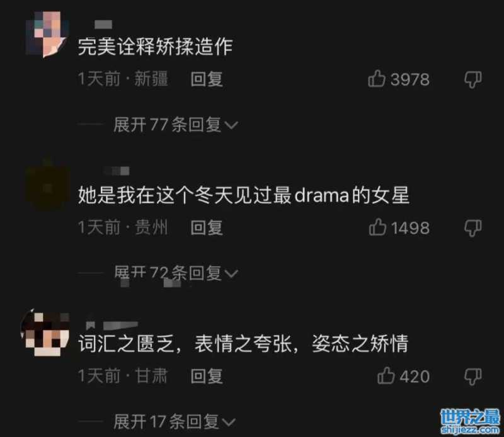The height and width of the screenshot is (437, 504).
Task: Like the 词汇之匮乏 comment
Action: 386,375
